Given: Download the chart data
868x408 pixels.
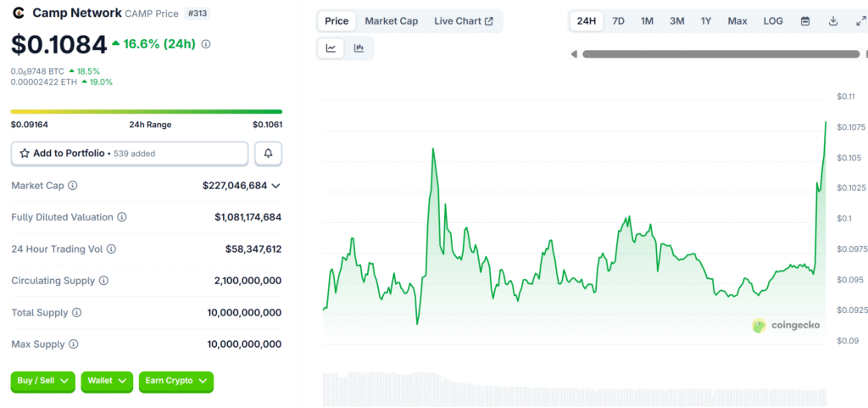Looking at the screenshot, I should [832, 21].
